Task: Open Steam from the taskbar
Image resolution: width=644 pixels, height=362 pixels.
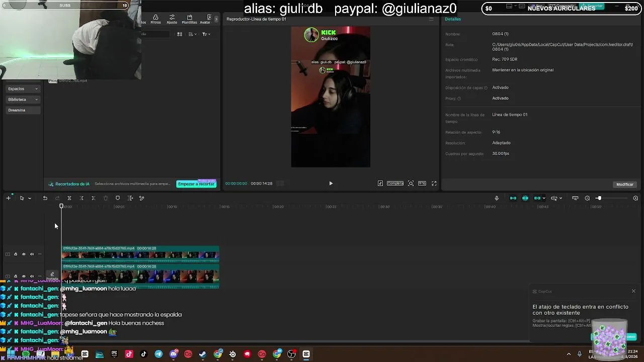Action: (x=203, y=354)
